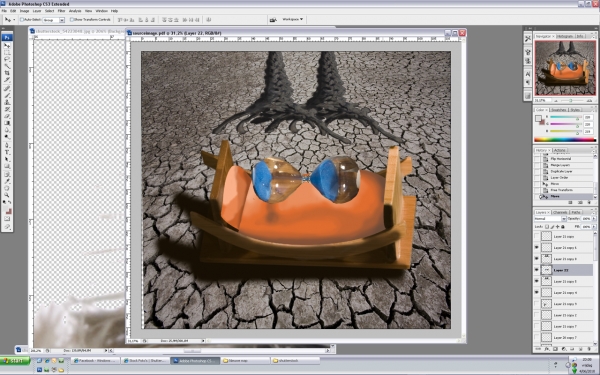
Task: Switch to the Histogram tab
Action: 564,36
